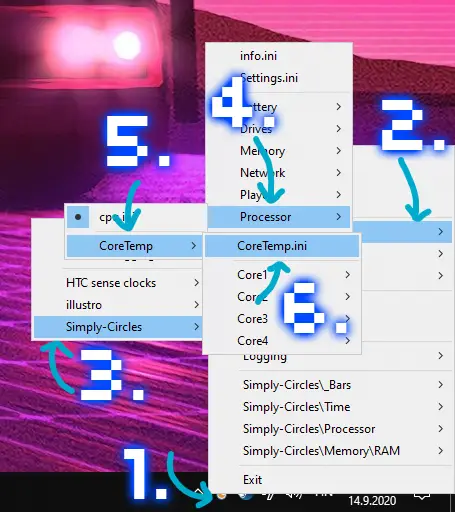Select Simply-Circles\Memory\RAM active skin entry
Screen dimensions: 455x512
(344, 451)
